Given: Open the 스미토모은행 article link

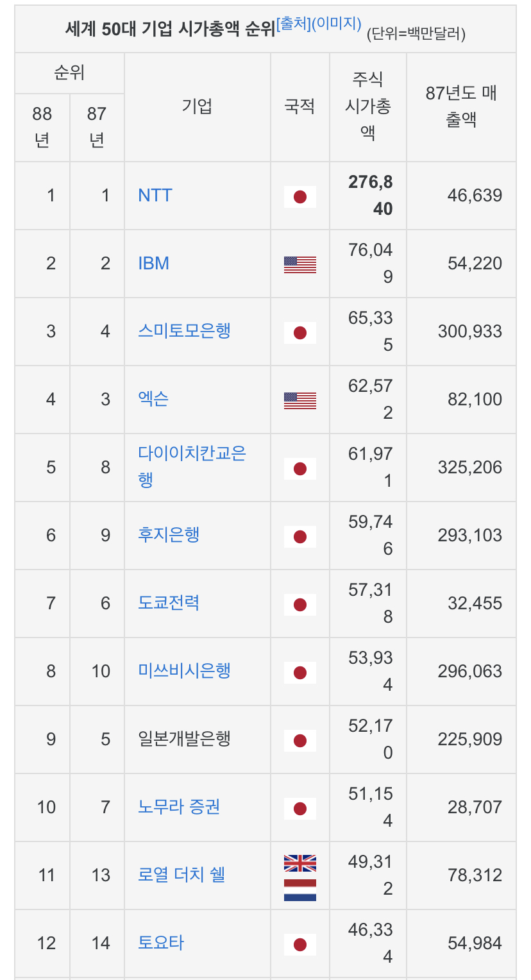Looking at the screenshot, I should (184, 331).
